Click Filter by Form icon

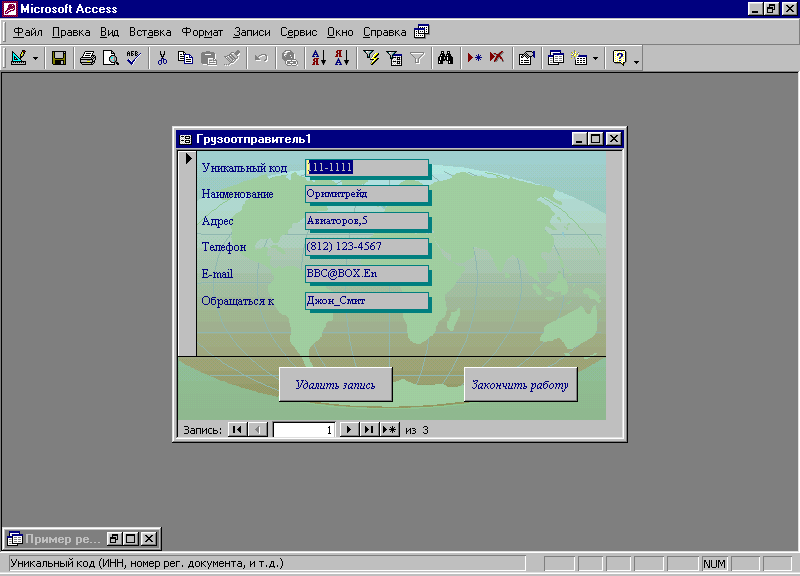point(394,58)
